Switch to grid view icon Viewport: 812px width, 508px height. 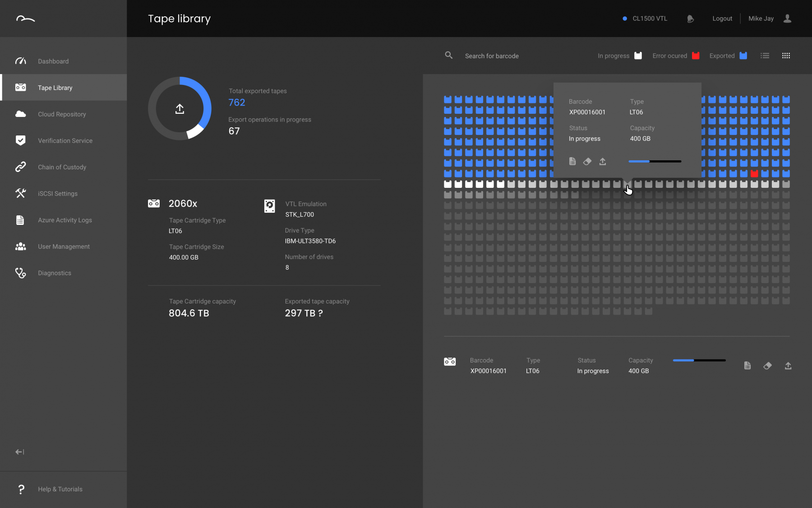coord(786,56)
